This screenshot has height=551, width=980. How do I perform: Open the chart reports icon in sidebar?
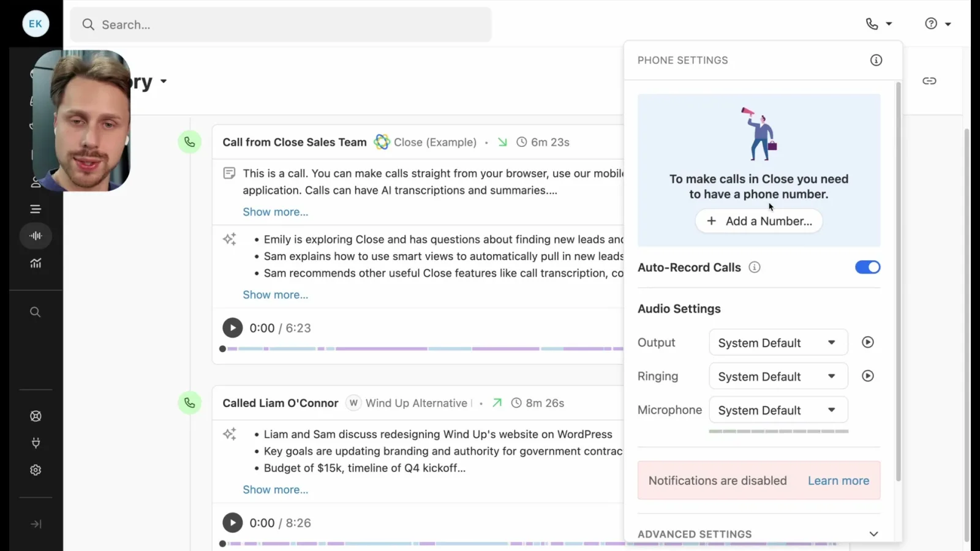(36, 263)
